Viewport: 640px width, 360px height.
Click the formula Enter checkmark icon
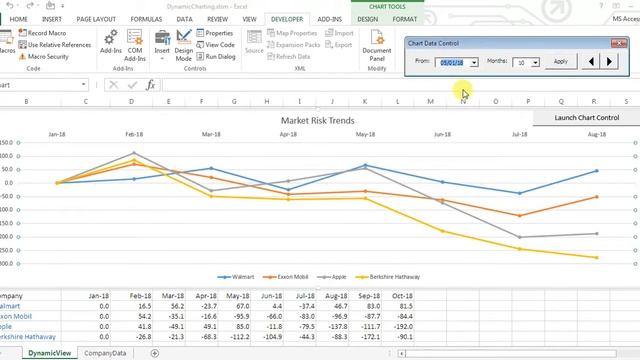(132, 85)
